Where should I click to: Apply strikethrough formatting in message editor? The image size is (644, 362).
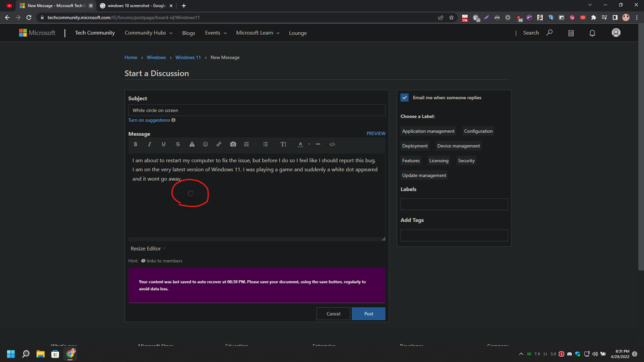[178, 144]
